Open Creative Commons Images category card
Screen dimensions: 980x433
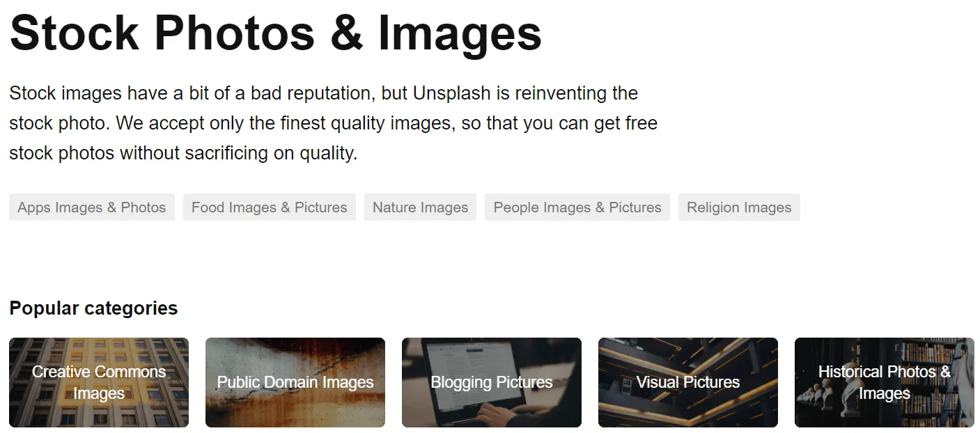click(99, 382)
